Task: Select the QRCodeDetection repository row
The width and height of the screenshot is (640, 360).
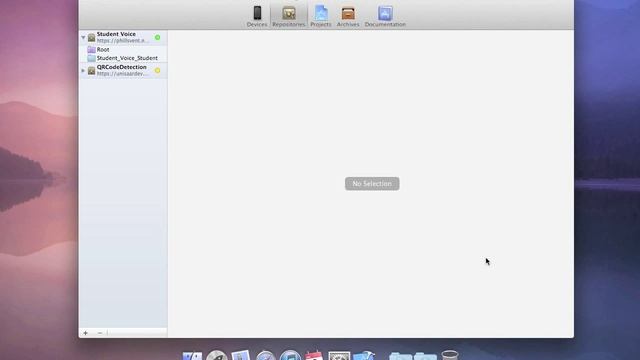Action: pyautogui.click(x=123, y=70)
